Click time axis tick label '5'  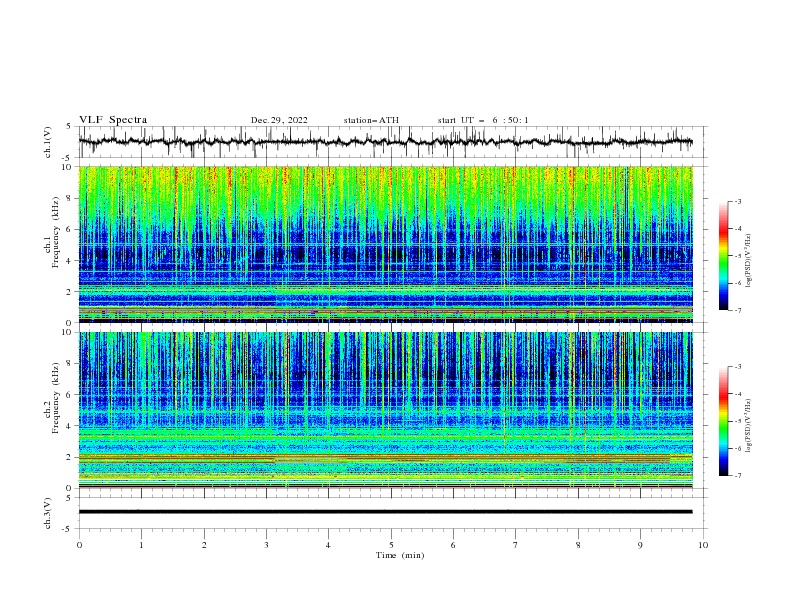click(x=391, y=545)
